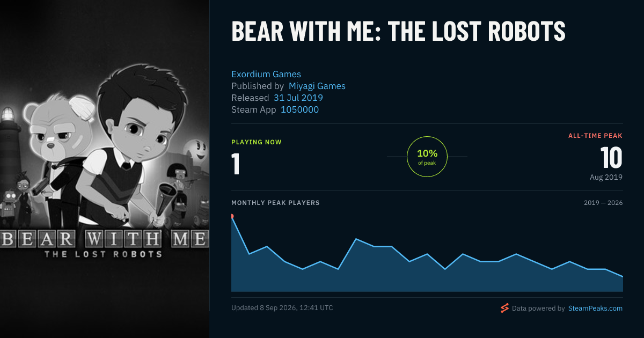Open Miyagi Games publisher link
The width and height of the screenshot is (644, 338).
point(317,86)
